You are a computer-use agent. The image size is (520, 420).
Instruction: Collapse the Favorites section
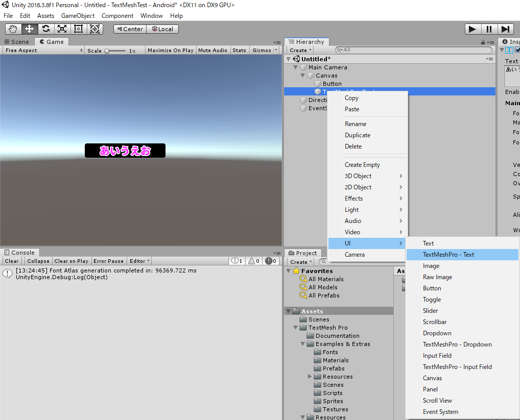click(x=288, y=271)
